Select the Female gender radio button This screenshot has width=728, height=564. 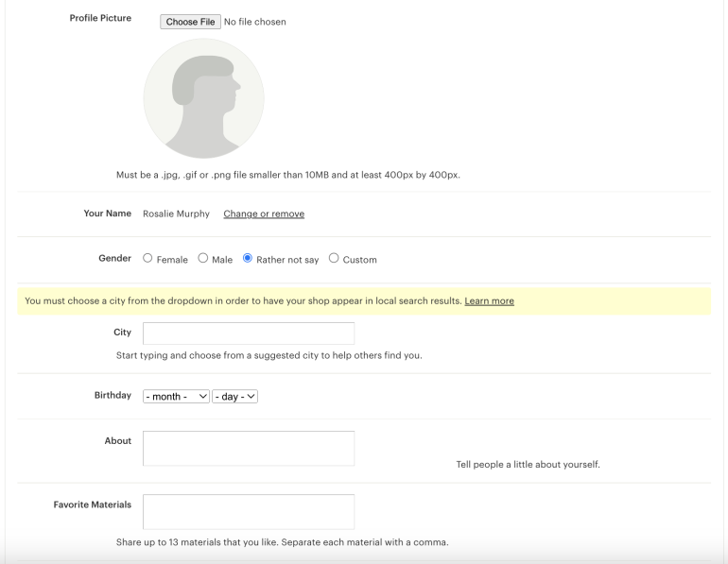(x=147, y=259)
